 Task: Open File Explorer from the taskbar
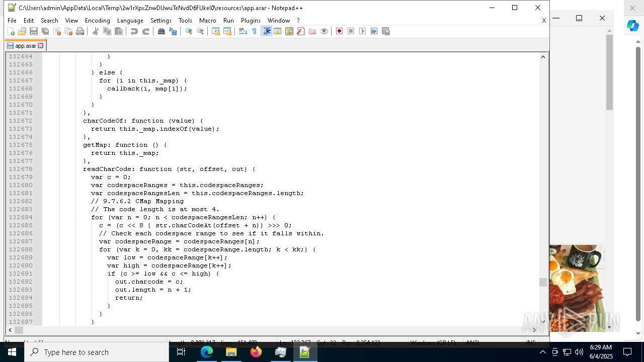(x=231, y=352)
